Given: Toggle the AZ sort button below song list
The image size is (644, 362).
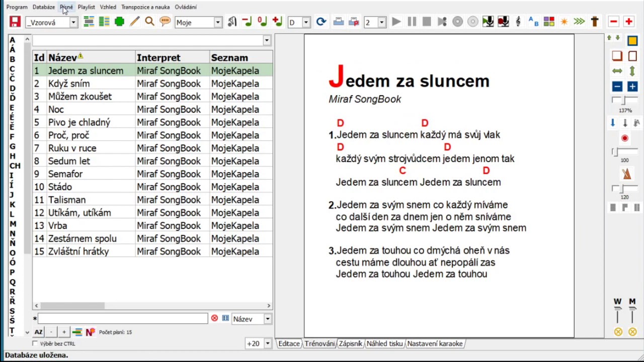Looking at the screenshot, I should point(38,332).
